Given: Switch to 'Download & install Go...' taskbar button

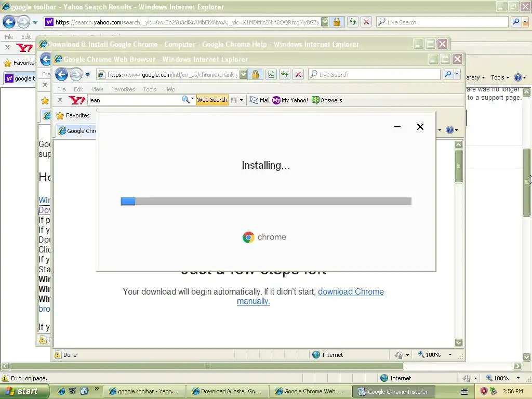Looking at the screenshot, I should [228, 391].
